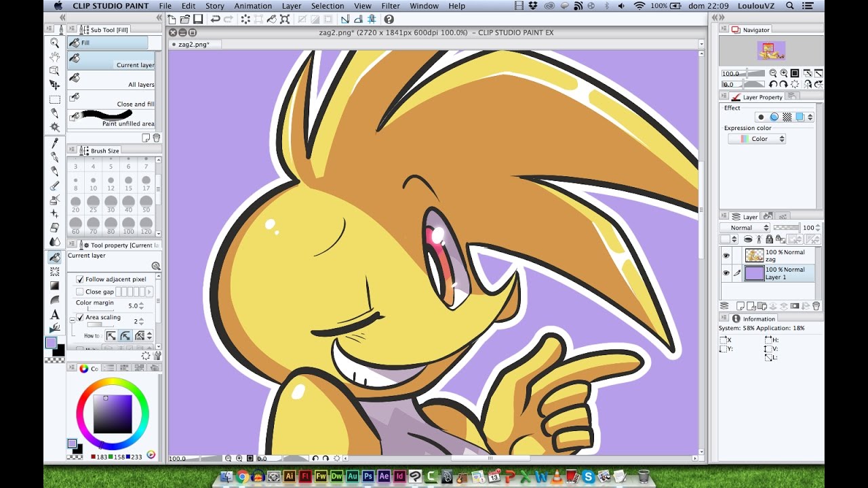Hide the zag layer eye icon

(726, 256)
